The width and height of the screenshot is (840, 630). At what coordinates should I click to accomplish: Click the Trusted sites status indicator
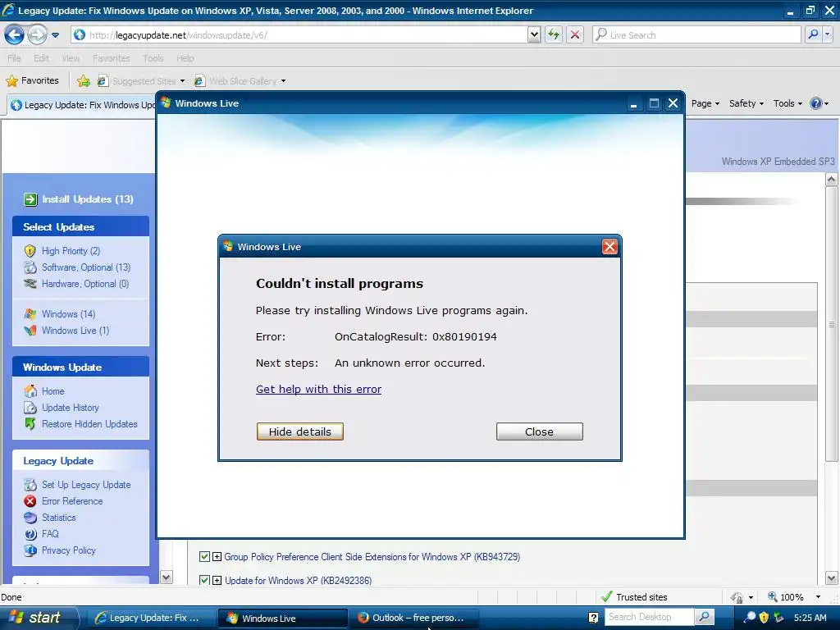(x=635, y=597)
